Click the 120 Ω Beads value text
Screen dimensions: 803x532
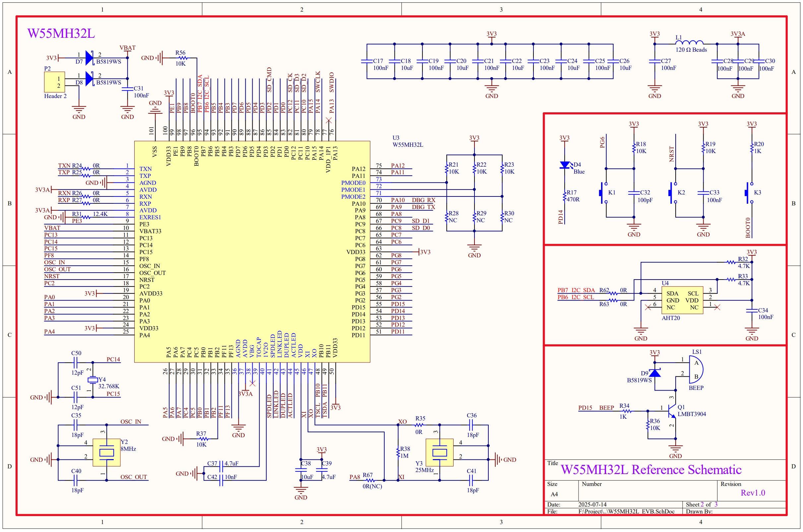pyautogui.click(x=691, y=50)
